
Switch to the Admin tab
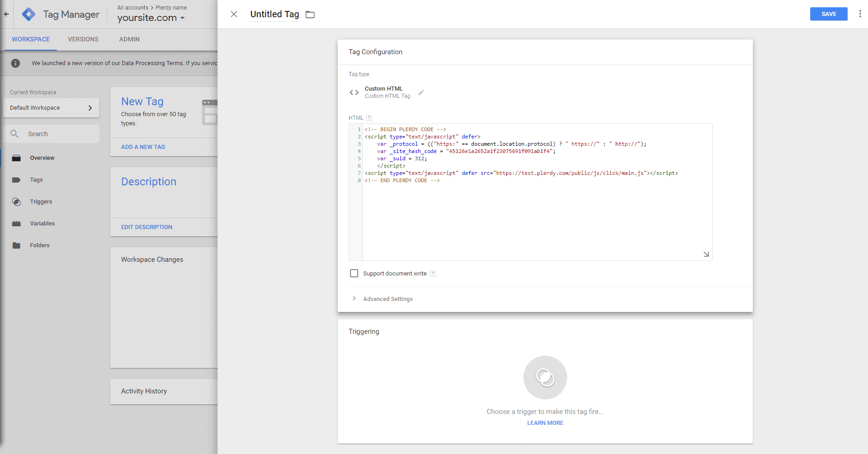pos(129,39)
